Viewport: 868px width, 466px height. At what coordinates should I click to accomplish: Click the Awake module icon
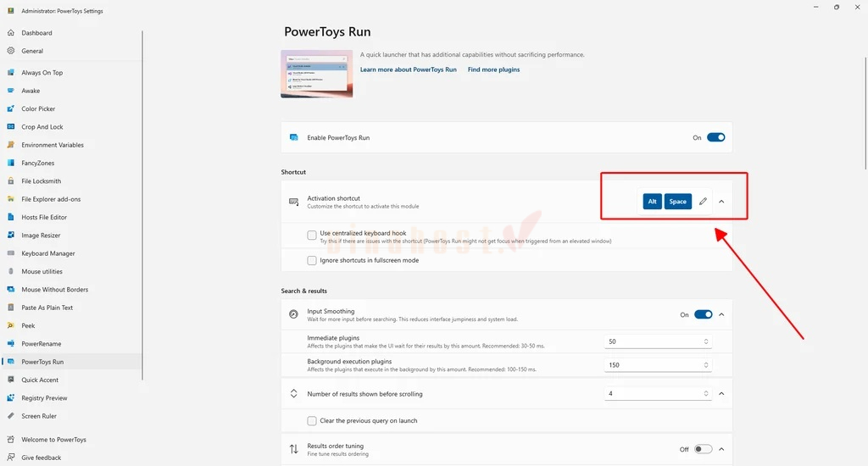10,91
